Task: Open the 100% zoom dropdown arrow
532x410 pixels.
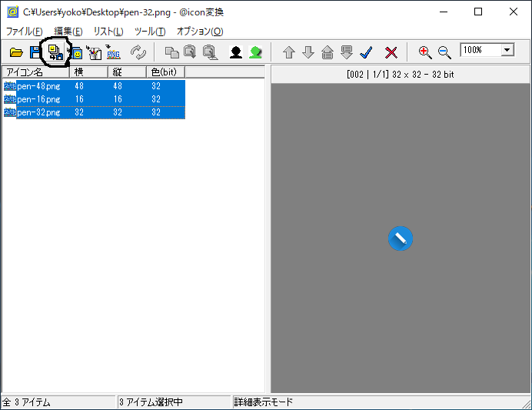Action: (x=507, y=50)
